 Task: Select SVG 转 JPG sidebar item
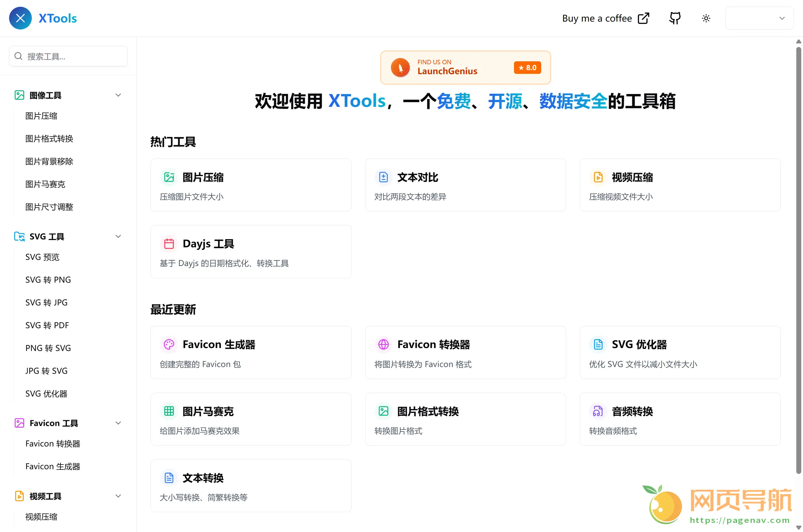(46, 302)
